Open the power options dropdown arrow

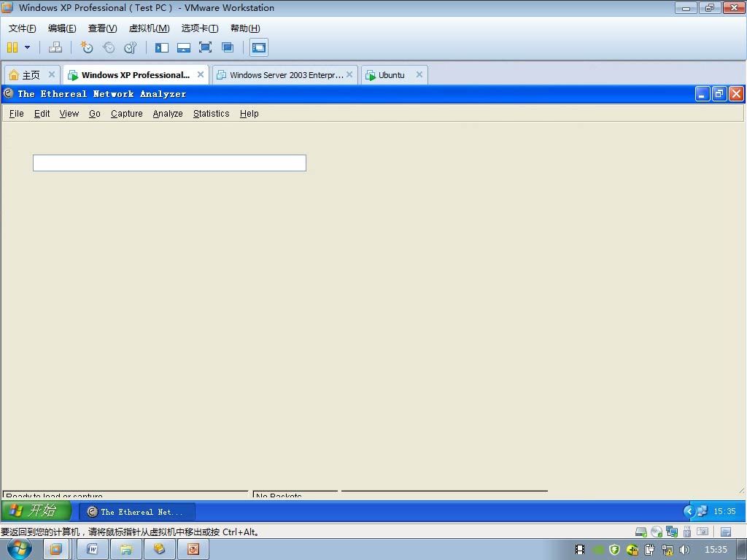point(27,47)
